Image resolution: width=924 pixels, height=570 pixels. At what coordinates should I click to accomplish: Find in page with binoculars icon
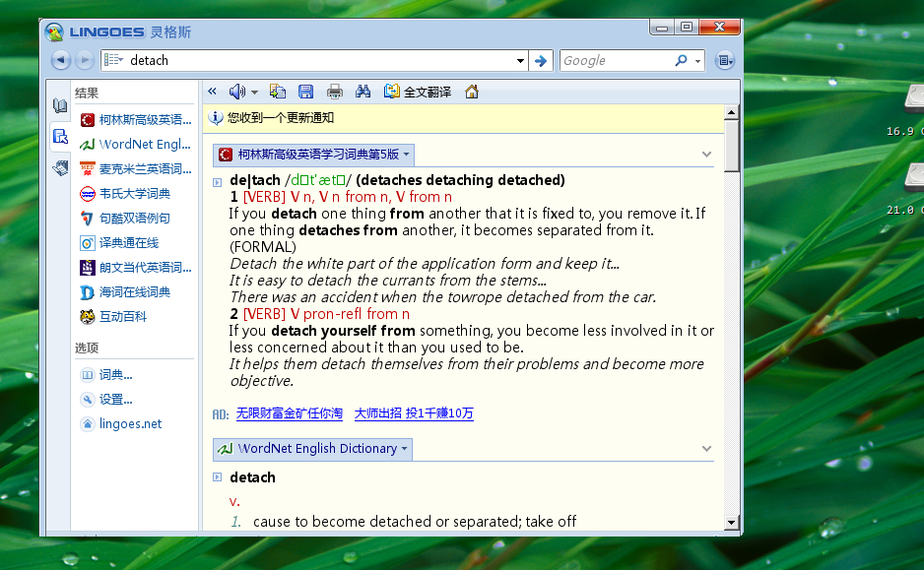point(363,92)
